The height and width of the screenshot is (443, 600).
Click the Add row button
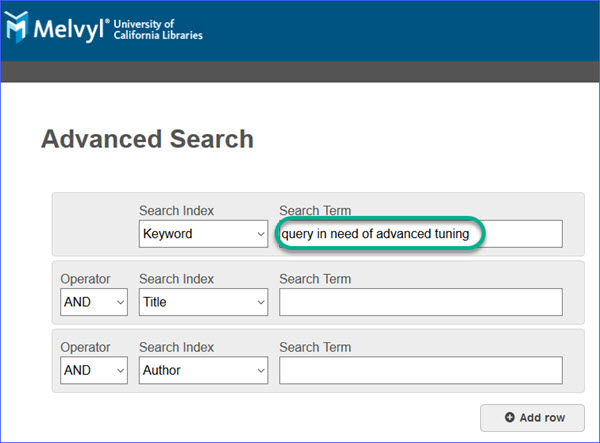pyautogui.click(x=532, y=418)
